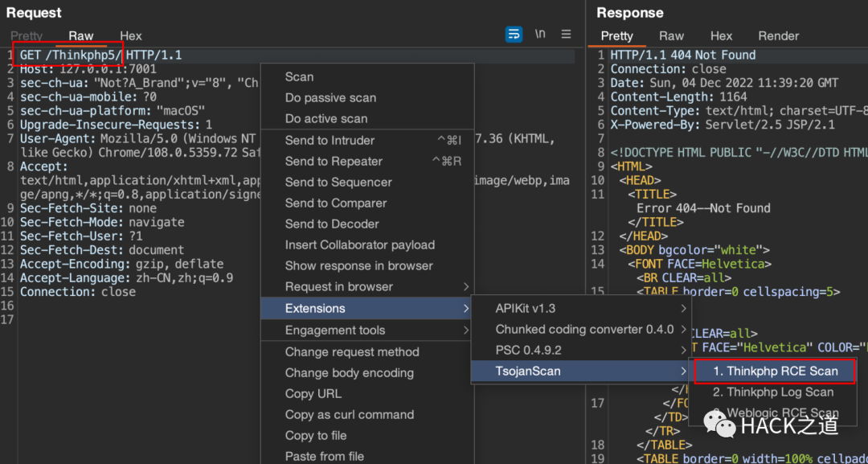
Task: Switch request view to the Hex tab
Action: pos(131,36)
